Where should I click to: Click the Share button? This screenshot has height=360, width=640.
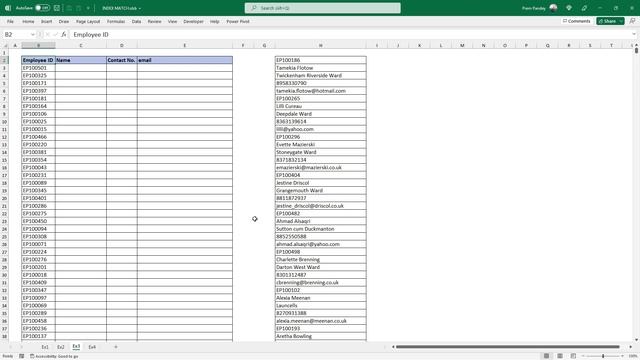click(x=607, y=21)
